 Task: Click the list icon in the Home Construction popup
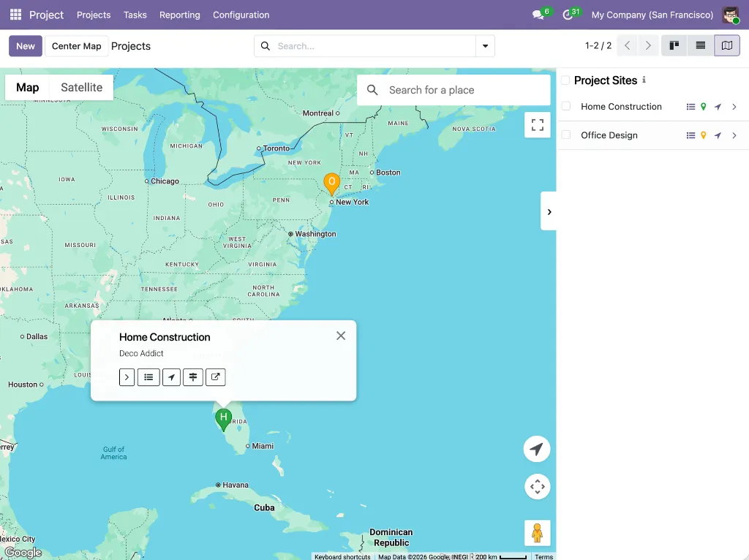(x=148, y=377)
